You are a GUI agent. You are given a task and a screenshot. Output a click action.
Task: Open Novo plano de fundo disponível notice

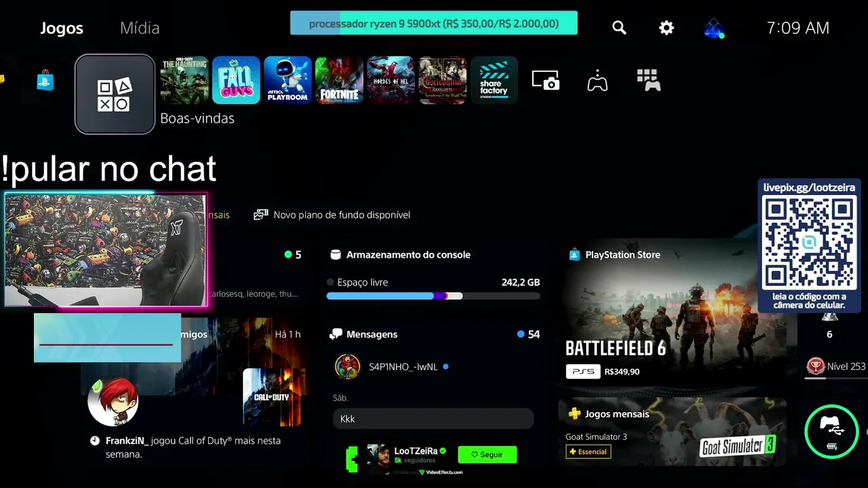pyautogui.click(x=332, y=215)
